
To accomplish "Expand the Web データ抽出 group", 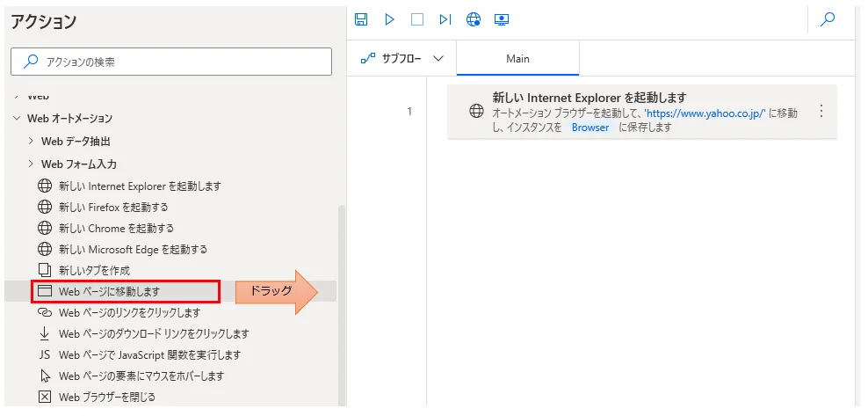I will pos(31,141).
